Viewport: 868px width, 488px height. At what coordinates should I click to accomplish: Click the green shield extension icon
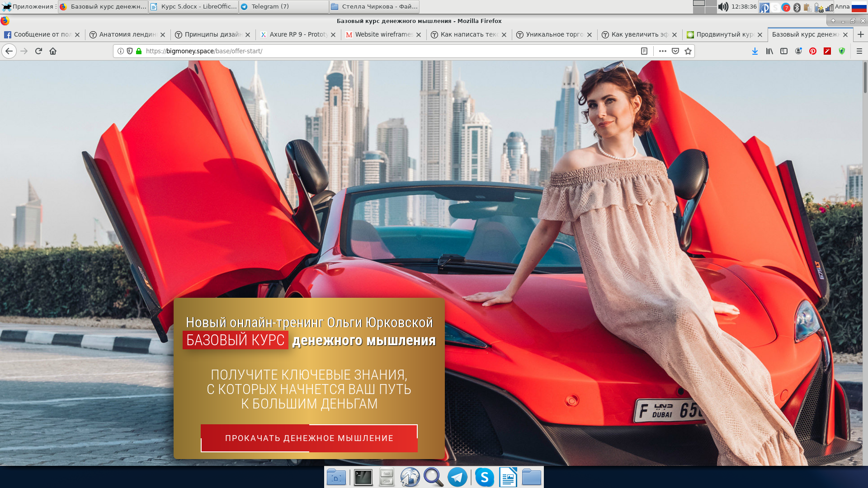(x=842, y=51)
